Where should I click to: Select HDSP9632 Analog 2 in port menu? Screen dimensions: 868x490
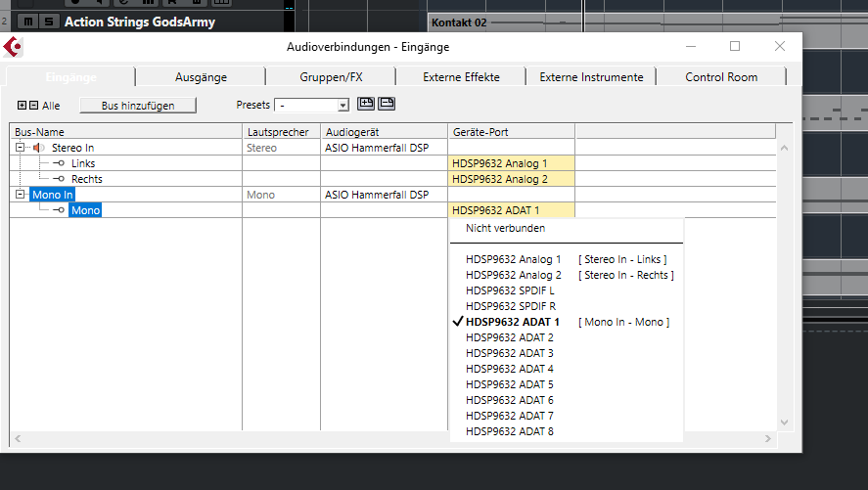click(x=567, y=275)
